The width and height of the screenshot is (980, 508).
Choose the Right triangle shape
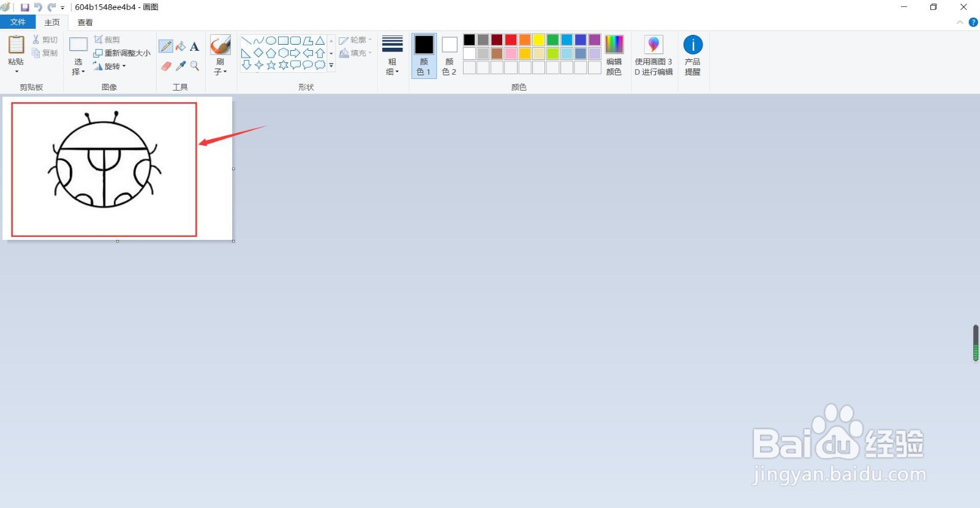pyautogui.click(x=246, y=53)
